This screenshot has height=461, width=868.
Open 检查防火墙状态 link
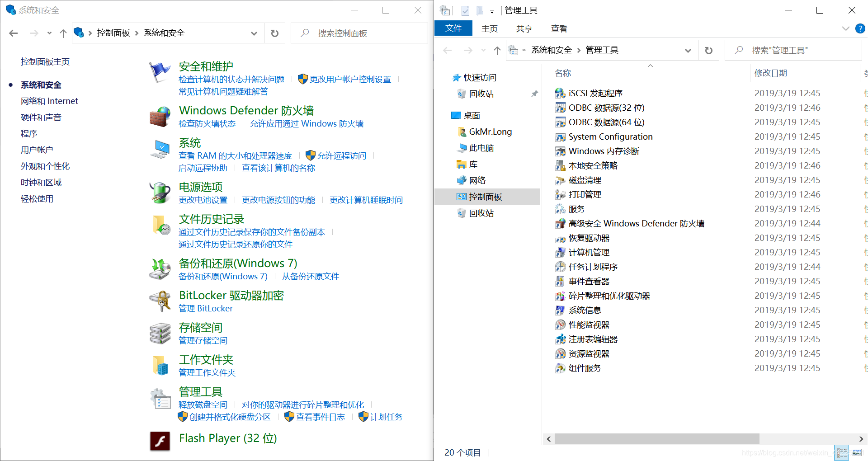[x=207, y=123]
